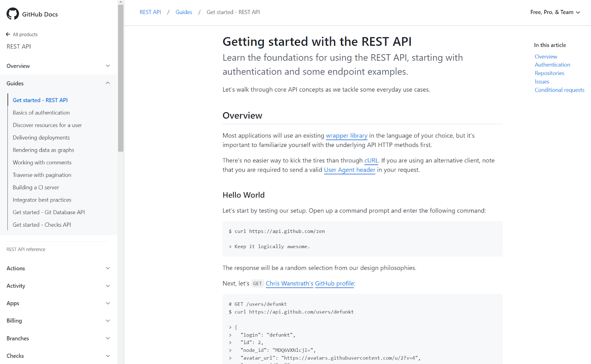The width and height of the screenshot is (591, 364).
Task: Go to REST API breadcrumb link
Action: pyautogui.click(x=150, y=12)
